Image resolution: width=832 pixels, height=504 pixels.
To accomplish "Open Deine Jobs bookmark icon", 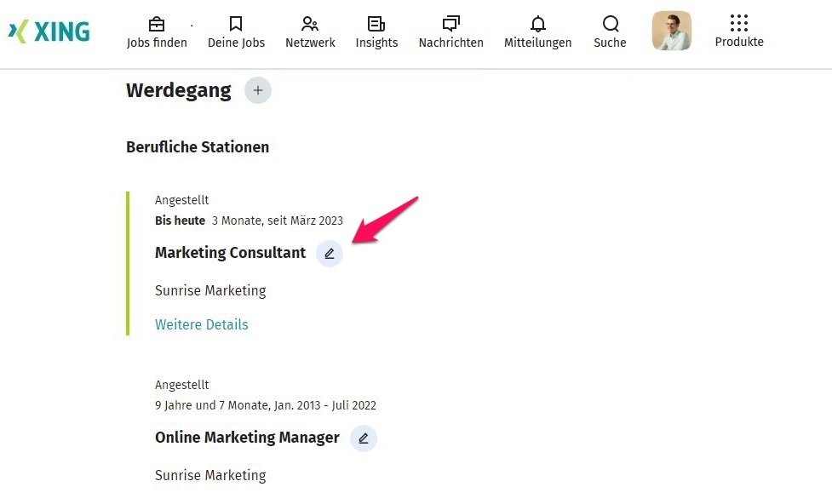I will pos(236,24).
